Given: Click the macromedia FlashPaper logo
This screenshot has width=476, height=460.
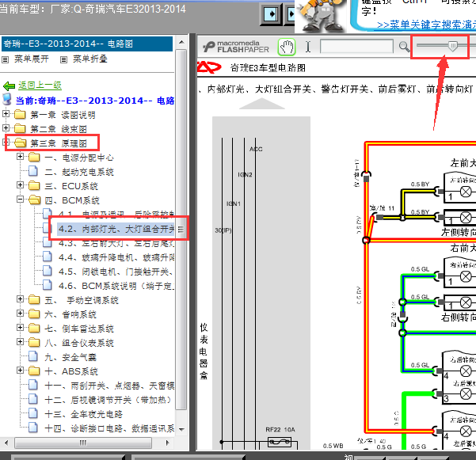Looking at the screenshot, I should [235, 47].
